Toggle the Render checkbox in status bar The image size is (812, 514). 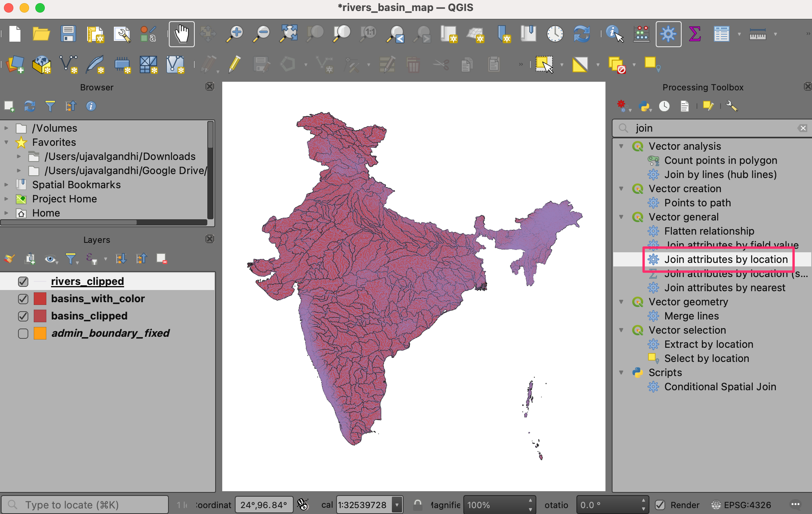[660, 505]
